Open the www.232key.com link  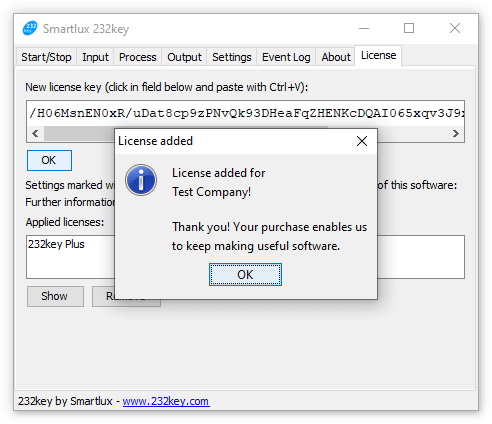click(166, 401)
